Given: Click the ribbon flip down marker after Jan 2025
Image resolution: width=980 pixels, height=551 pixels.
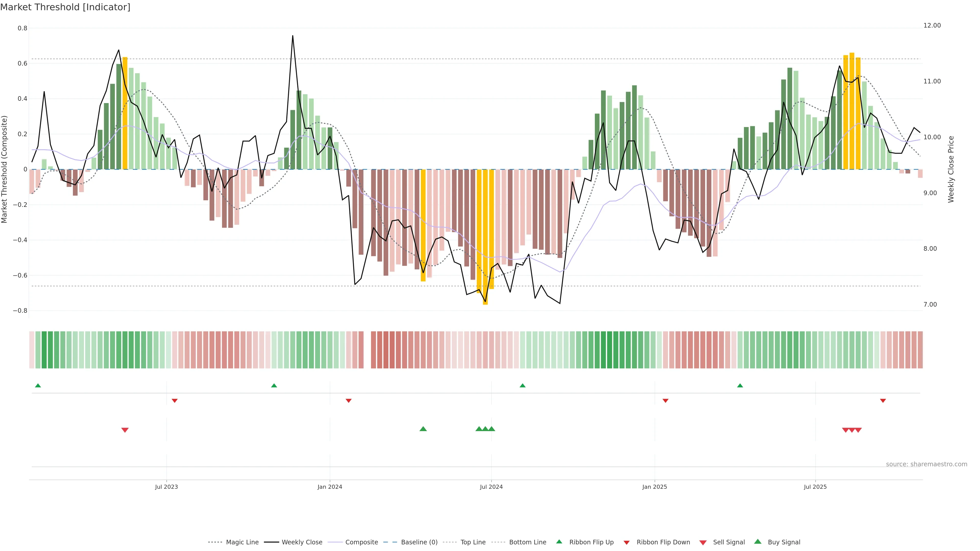Looking at the screenshot, I should click(665, 401).
